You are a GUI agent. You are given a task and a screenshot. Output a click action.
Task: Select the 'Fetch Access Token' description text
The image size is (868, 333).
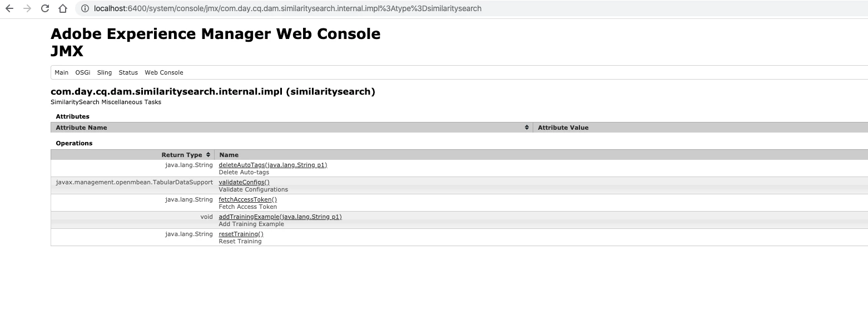248,207
